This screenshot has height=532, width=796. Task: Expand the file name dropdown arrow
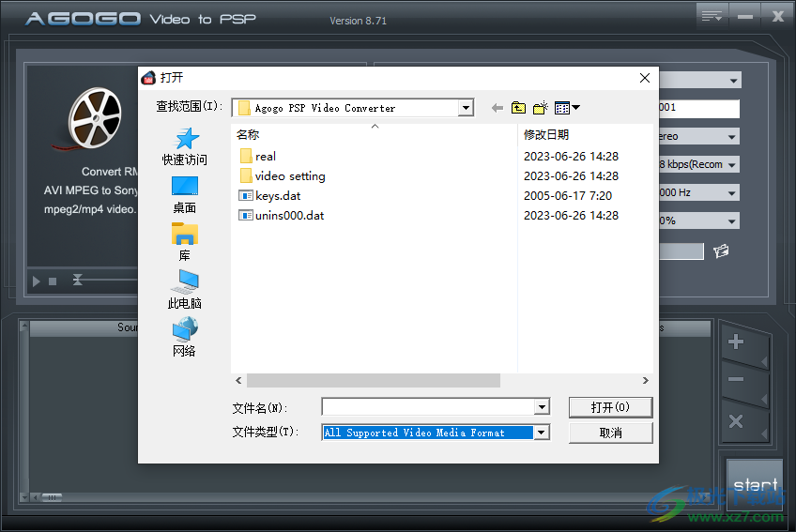pyautogui.click(x=543, y=407)
